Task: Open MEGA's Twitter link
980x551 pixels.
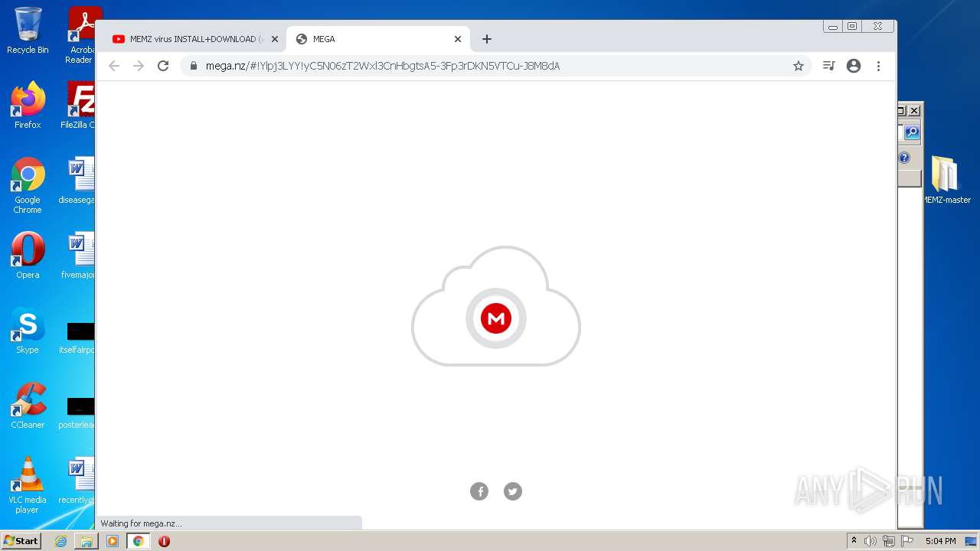Action: [x=513, y=491]
